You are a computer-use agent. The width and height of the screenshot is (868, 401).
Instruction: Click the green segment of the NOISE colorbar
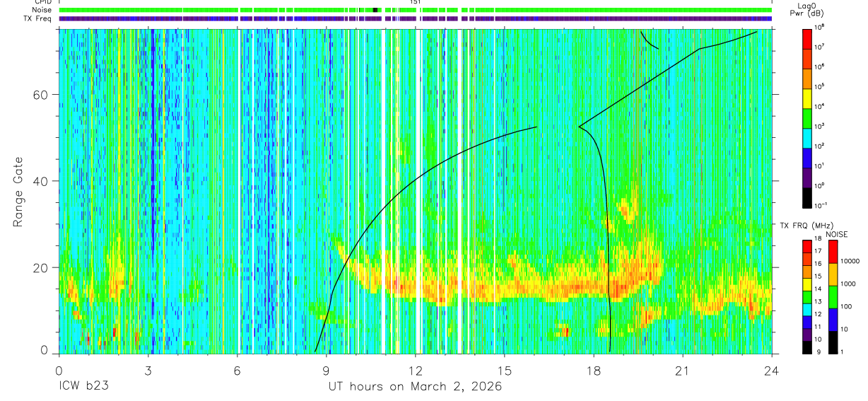click(x=833, y=297)
